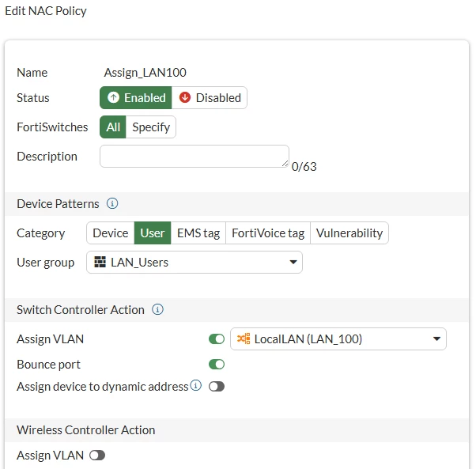This screenshot has width=476, height=469.
Task: Click the Edit NAC Policy heading
Action: click(x=46, y=11)
